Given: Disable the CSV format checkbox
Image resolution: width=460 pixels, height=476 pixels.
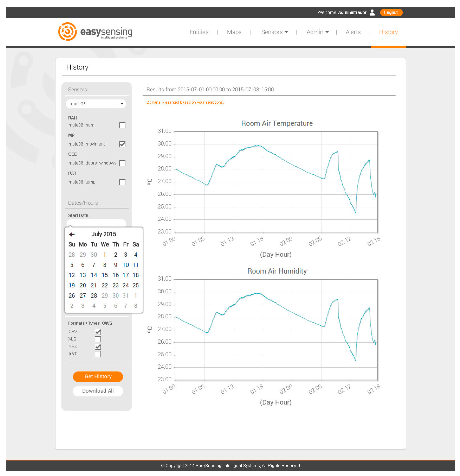Looking at the screenshot, I should coord(98,332).
